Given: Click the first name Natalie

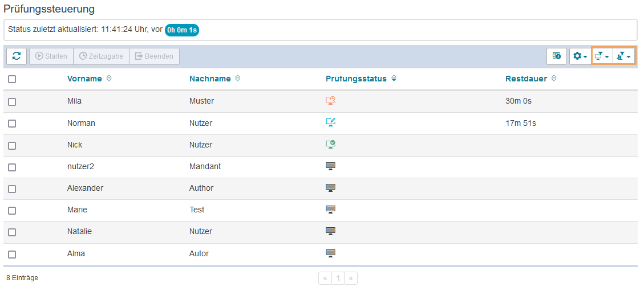Looking at the screenshot, I should pyautogui.click(x=79, y=232).
